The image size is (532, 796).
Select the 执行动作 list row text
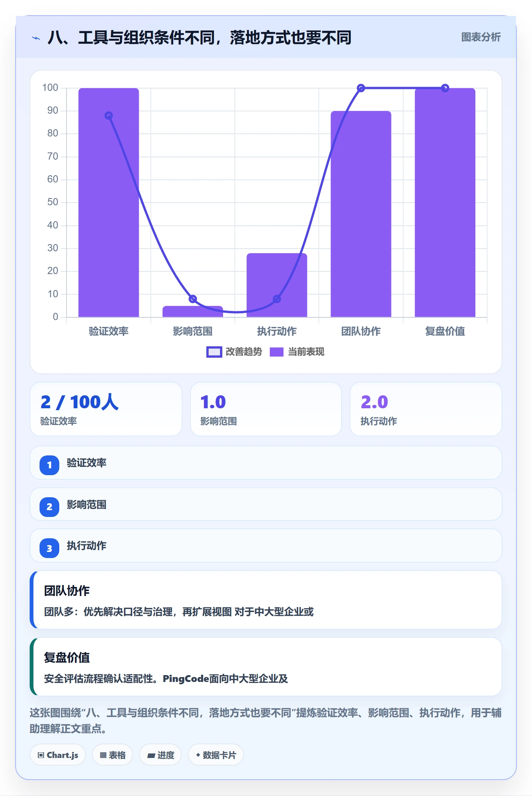coord(87,545)
